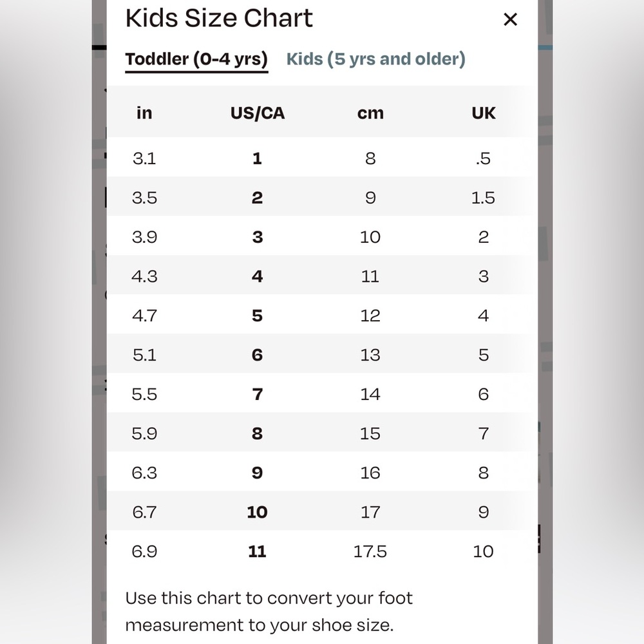Switch to the Kids (5 yrs and older) tab
The width and height of the screenshot is (644, 644).
coord(375,59)
